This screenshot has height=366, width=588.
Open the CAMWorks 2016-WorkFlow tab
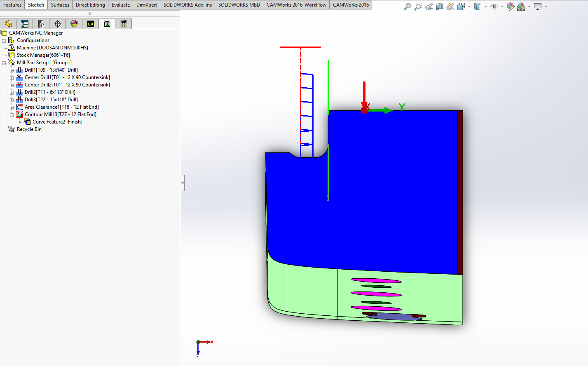point(296,5)
